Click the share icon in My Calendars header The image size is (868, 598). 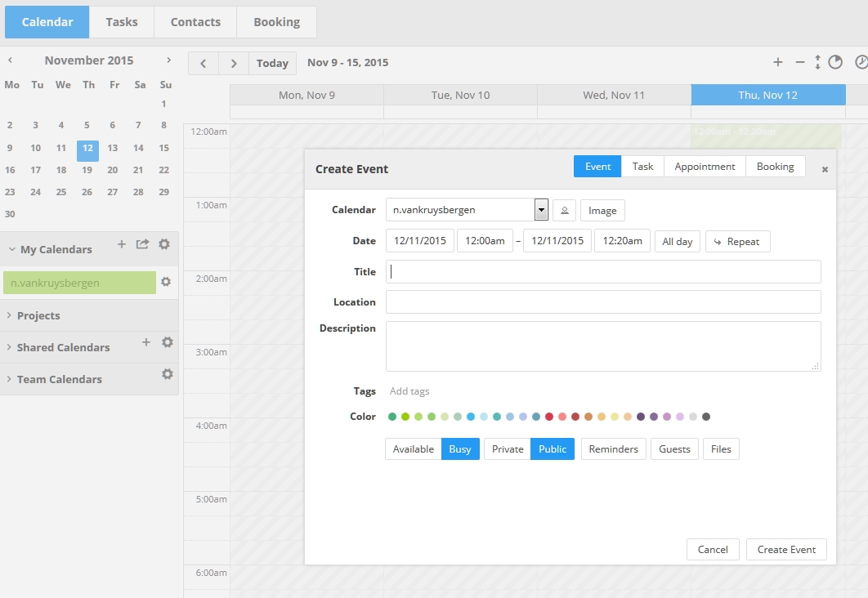click(143, 243)
